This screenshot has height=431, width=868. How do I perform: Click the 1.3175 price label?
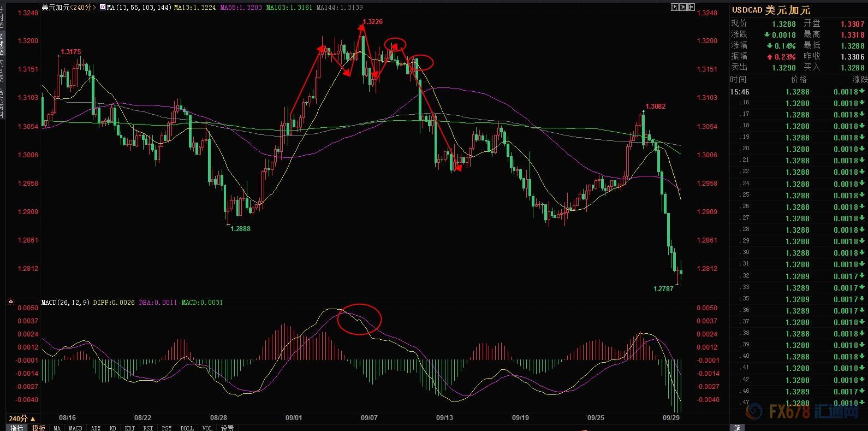[70, 52]
